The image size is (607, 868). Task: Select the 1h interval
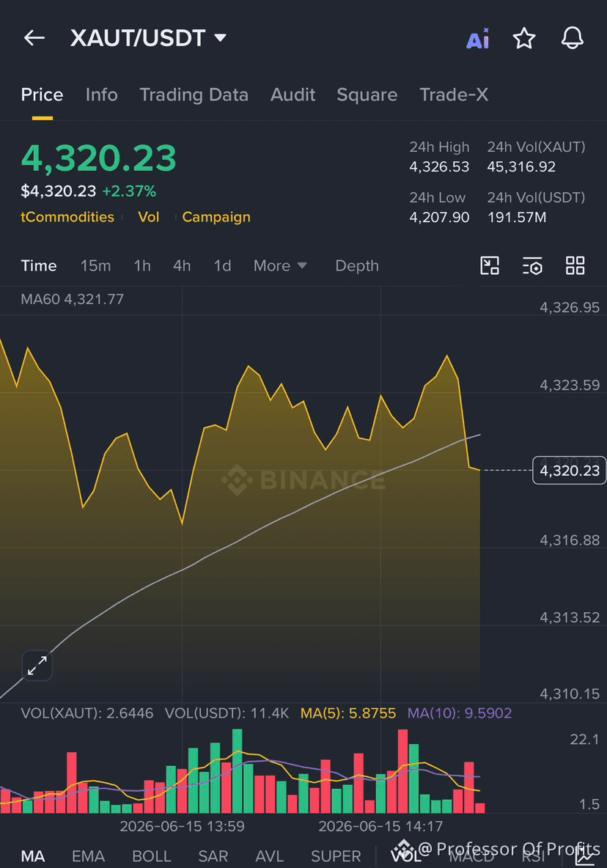tap(142, 265)
